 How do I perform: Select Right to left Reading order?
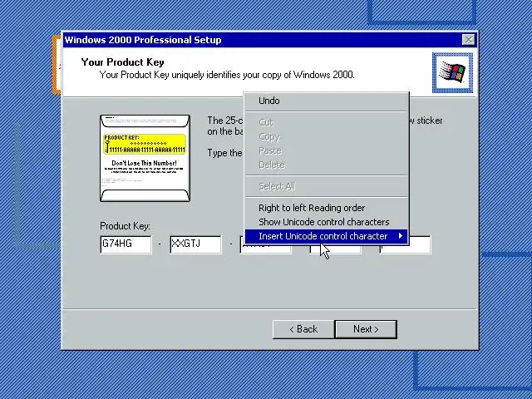(327, 208)
